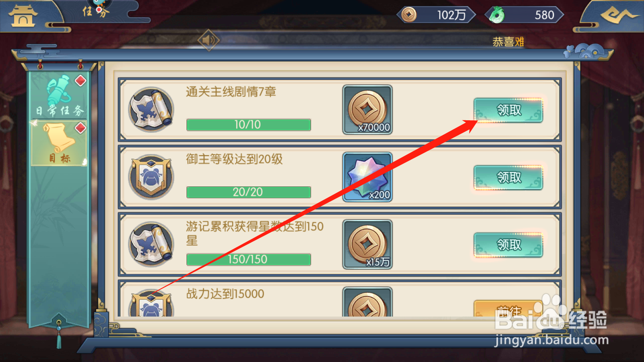Claim reward for 游记累积150星
The height and width of the screenshot is (362, 644).
tap(508, 245)
